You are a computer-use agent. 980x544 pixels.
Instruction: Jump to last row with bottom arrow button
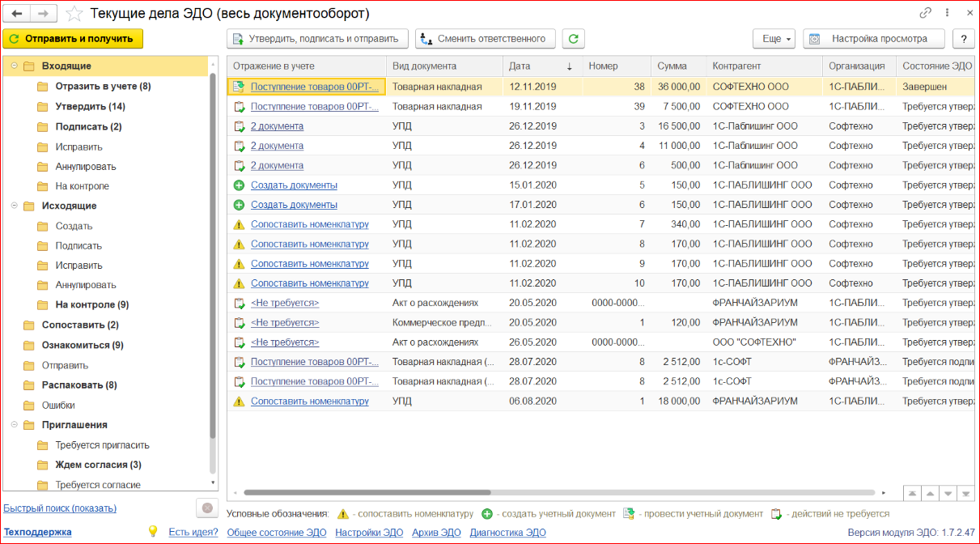pos(966,493)
